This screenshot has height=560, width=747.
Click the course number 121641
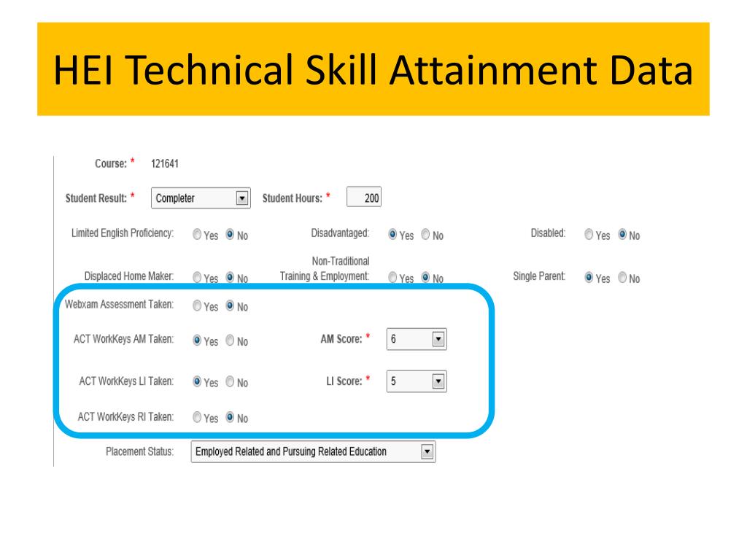[165, 164]
